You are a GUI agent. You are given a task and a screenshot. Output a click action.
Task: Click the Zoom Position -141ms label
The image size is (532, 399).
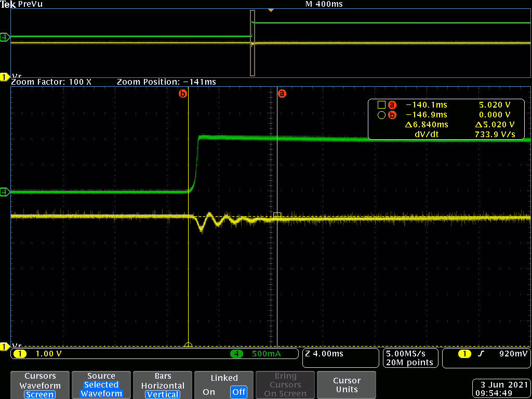[166, 82]
